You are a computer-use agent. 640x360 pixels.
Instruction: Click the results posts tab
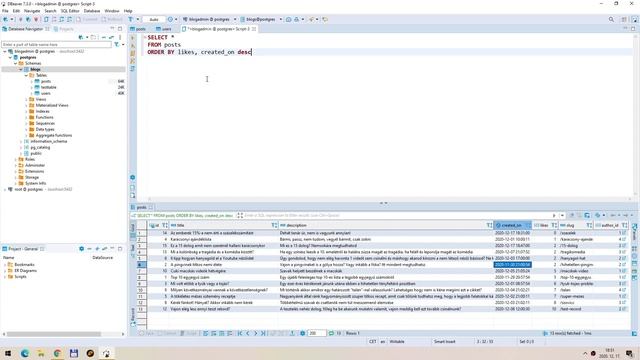coord(141,207)
